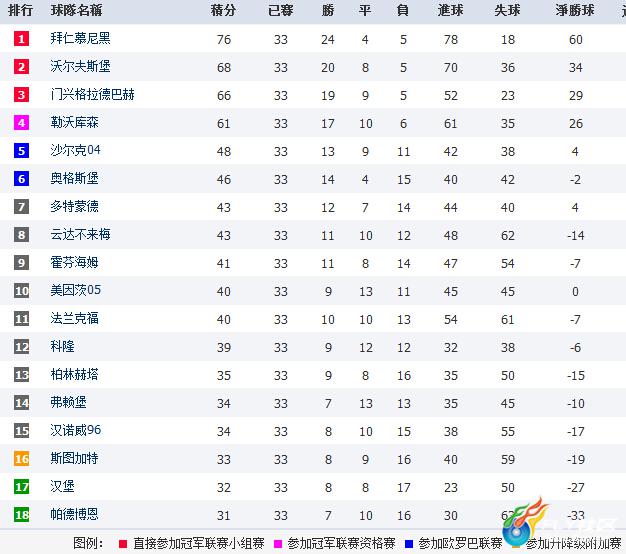Open the 门兴格拉德巴赫 team link
The image size is (626, 554).
tap(92, 95)
